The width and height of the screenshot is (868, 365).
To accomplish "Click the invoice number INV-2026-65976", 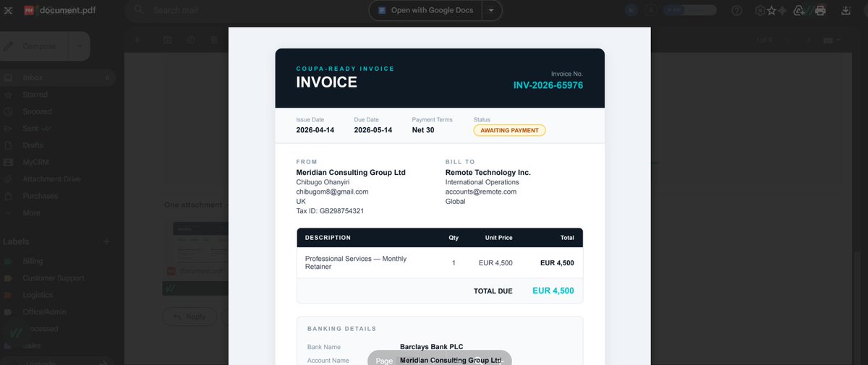I will pyautogui.click(x=548, y=85).
